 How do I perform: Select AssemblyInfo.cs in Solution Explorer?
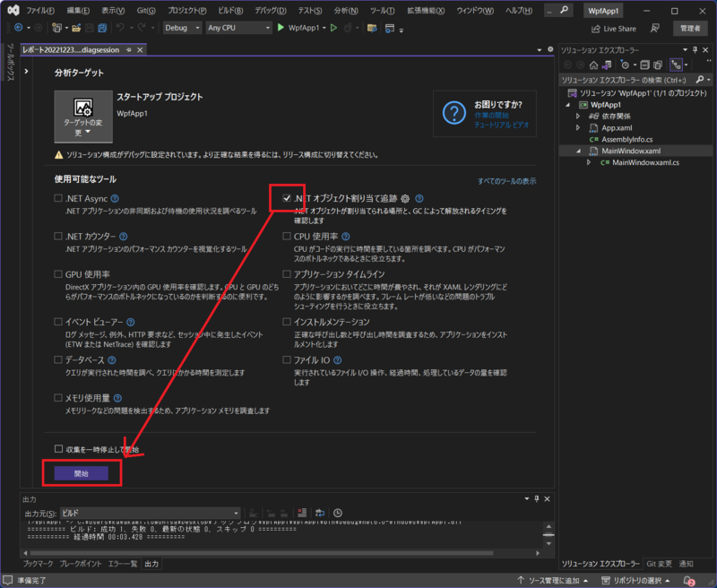626,140
